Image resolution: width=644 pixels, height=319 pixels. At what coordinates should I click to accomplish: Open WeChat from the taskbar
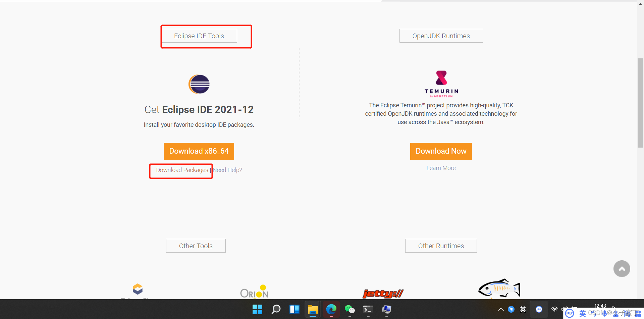coord(350,309)
